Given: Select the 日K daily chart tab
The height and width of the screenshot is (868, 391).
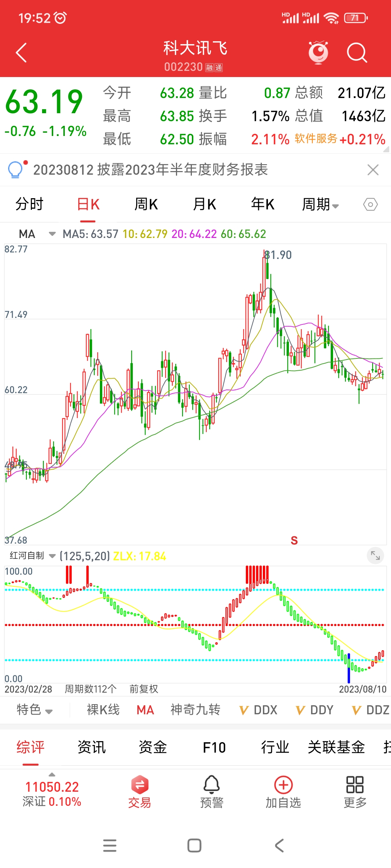Looking at the screenshot, I should click(x=88, y=204).
